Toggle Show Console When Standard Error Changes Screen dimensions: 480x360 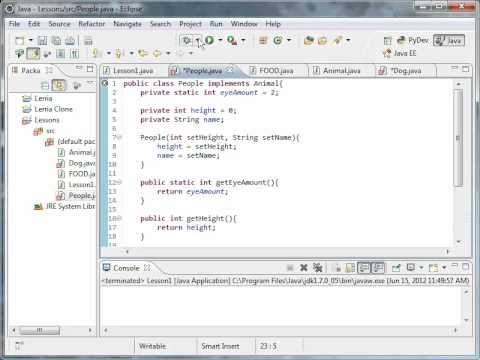point(378,267)
